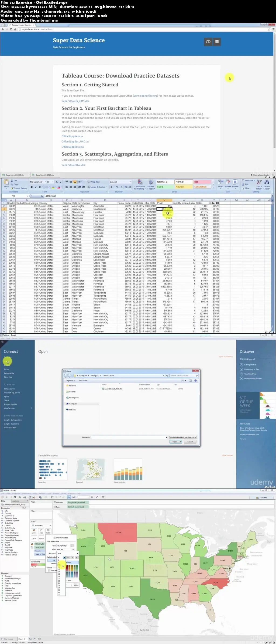Click Tableau Server under To a server

coord(9,389)
